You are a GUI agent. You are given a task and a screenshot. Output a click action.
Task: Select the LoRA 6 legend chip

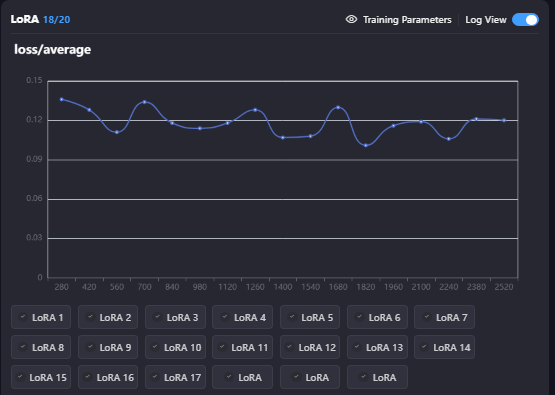coord(377,317)
